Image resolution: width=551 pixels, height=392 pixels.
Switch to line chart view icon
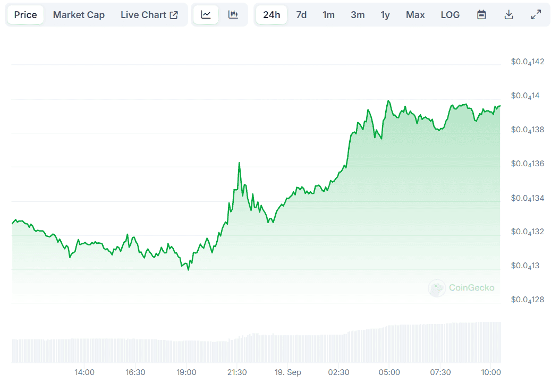[x=206, y=15]
